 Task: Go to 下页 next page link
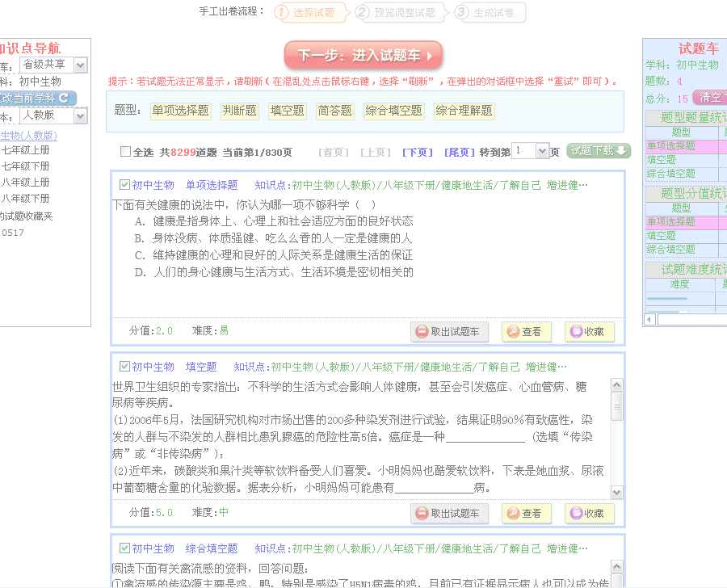[418, 152]
